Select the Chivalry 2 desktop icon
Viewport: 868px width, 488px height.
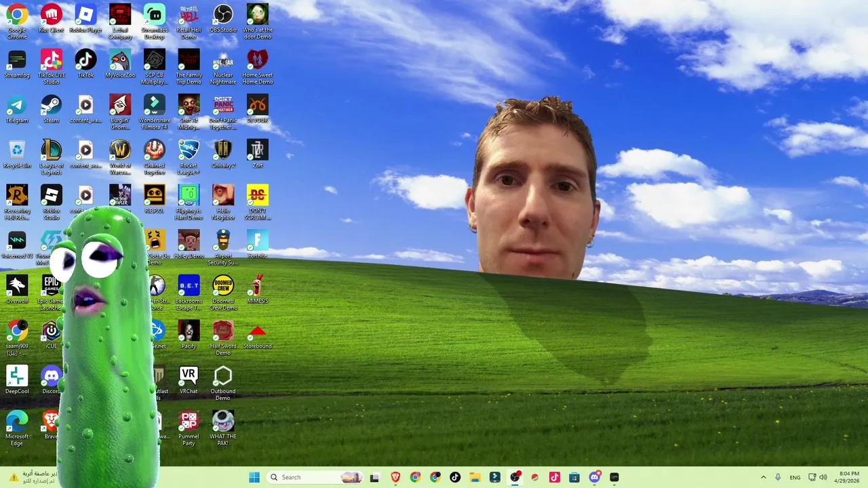pyautogui.click(x=223, y=155)
